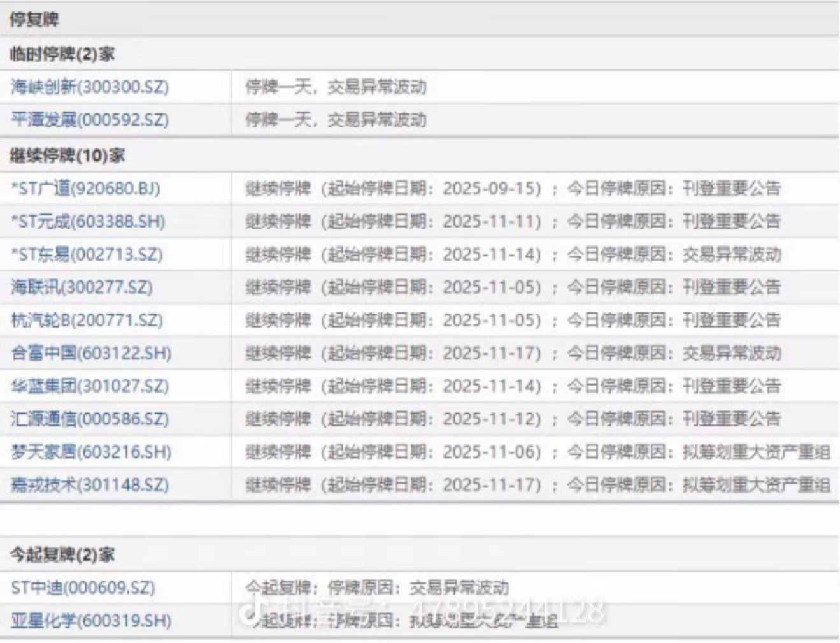This screenshot has height=643, width=840.
Task: Open the 杭汽轮B(200771.SZ) stock link
Action: pos(87,320)
